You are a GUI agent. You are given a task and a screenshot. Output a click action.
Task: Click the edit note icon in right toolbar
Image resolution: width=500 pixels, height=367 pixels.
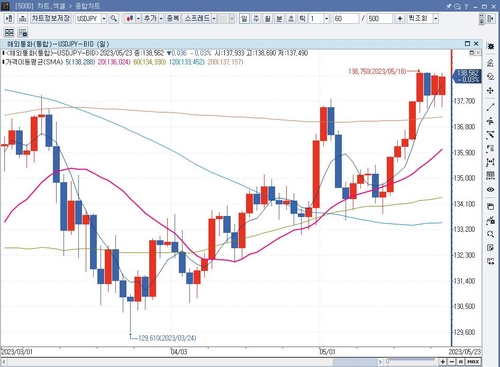[490, 248]
